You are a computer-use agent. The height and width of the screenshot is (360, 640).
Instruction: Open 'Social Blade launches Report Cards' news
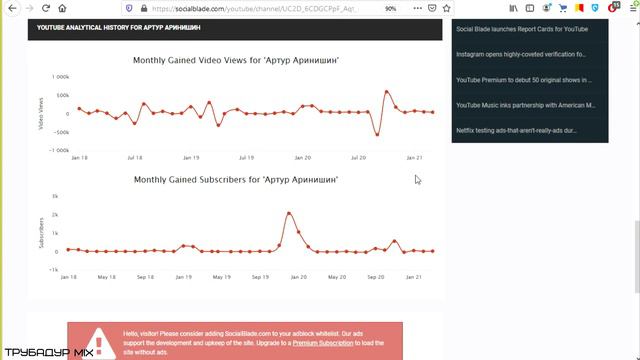pos(522,29)
